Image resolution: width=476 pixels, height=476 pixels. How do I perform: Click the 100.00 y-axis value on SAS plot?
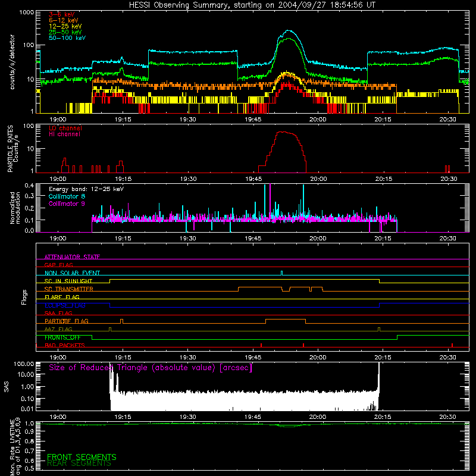24,364
